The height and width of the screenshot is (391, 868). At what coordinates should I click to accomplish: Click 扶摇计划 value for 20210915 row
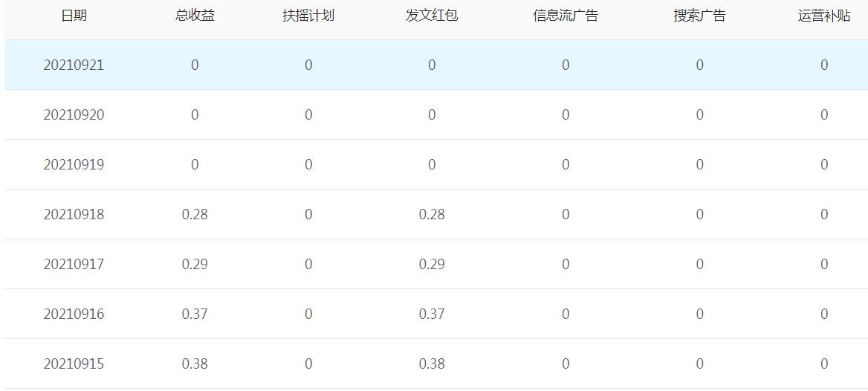pyautogui.click(x=308, y=364)
